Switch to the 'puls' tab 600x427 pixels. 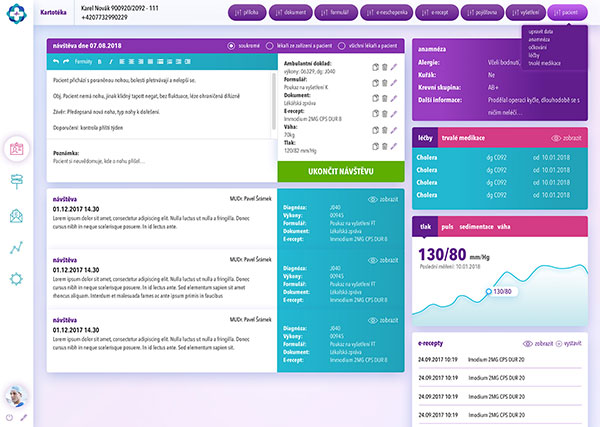447,226
